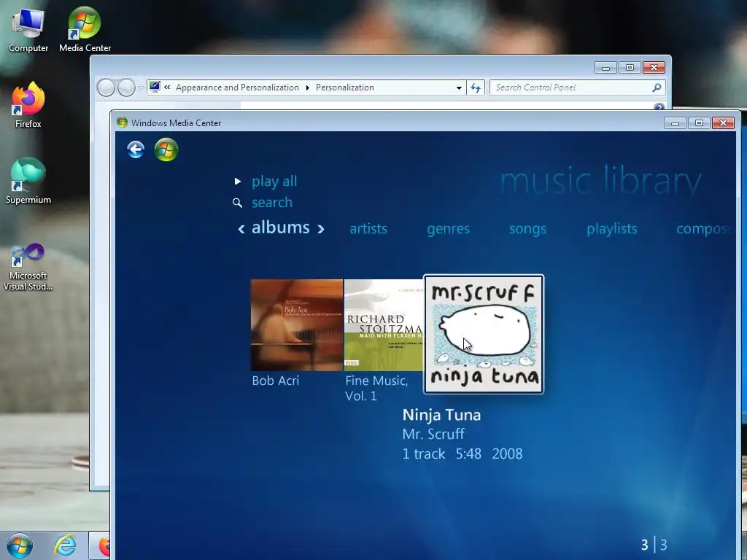This screenshot has height=560, width=747.
Task: Open search in music library
Action: tap(272, 203)
